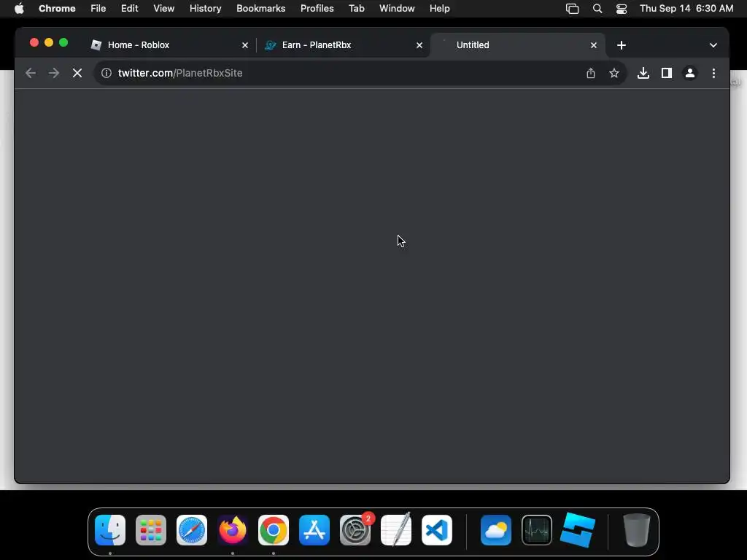
Task: Open the Profiles menu
Action: [x=317, y=8]
